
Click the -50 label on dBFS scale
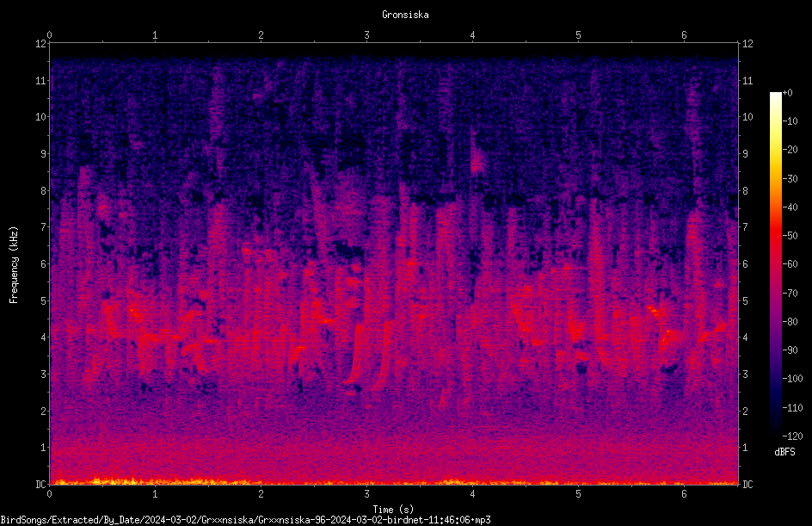click(x=790, y=235)
